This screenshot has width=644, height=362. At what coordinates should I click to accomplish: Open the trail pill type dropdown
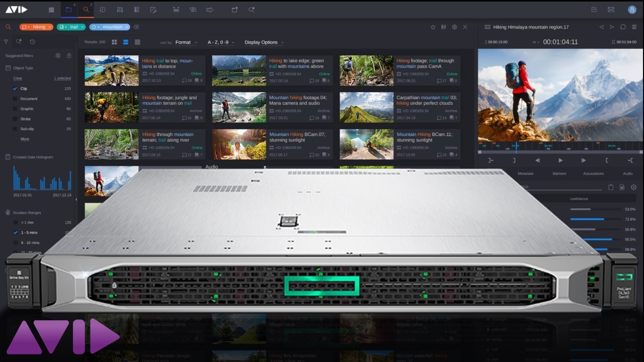click(63, 27)
